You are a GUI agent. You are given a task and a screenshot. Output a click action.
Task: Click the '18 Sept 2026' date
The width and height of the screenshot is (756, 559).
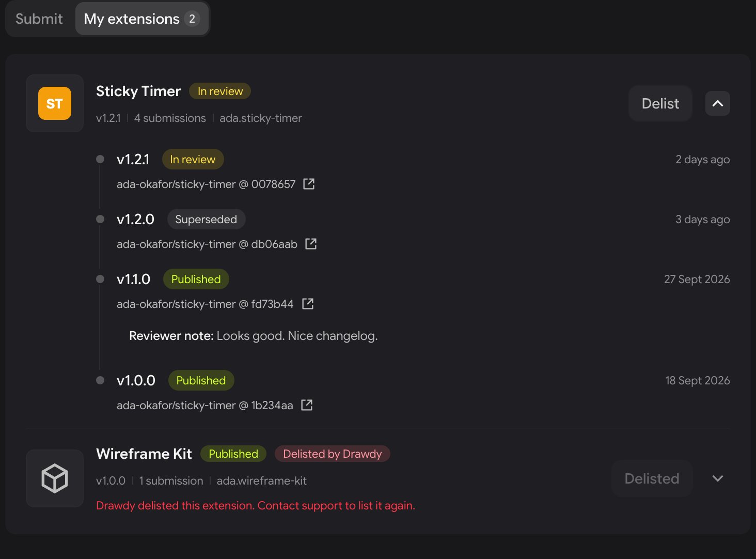point(698,380)
